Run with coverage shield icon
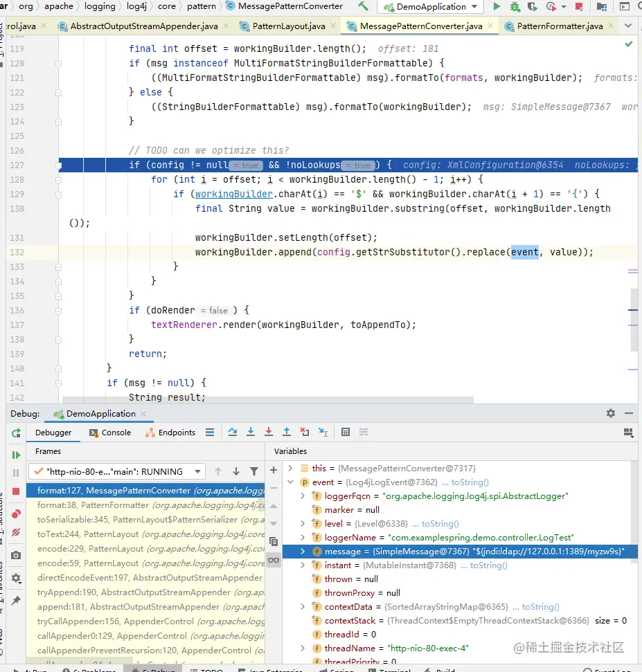The image size is (642, 672). point(532,6)
